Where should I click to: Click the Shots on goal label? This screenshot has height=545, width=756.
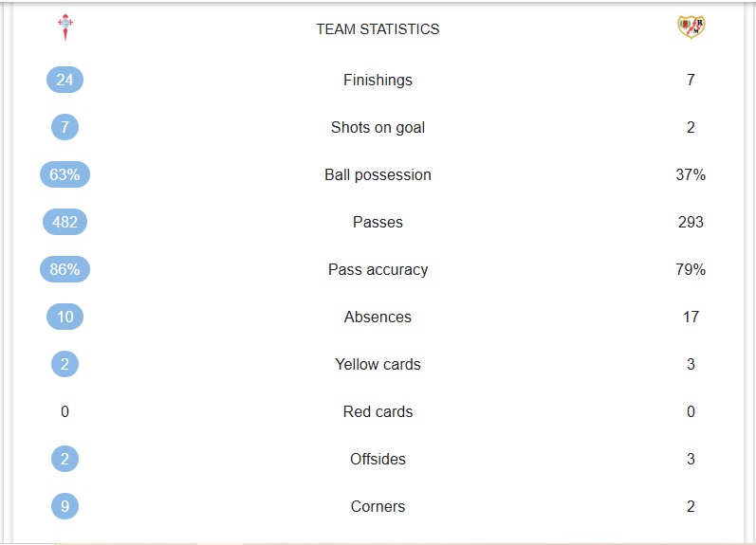pos(378,127)
